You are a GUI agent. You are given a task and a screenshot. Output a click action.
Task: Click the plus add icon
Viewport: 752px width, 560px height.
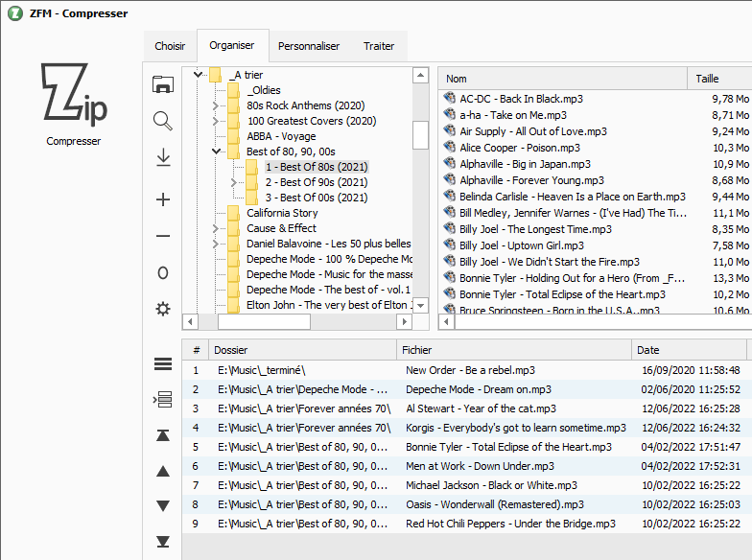pos(163,199)
